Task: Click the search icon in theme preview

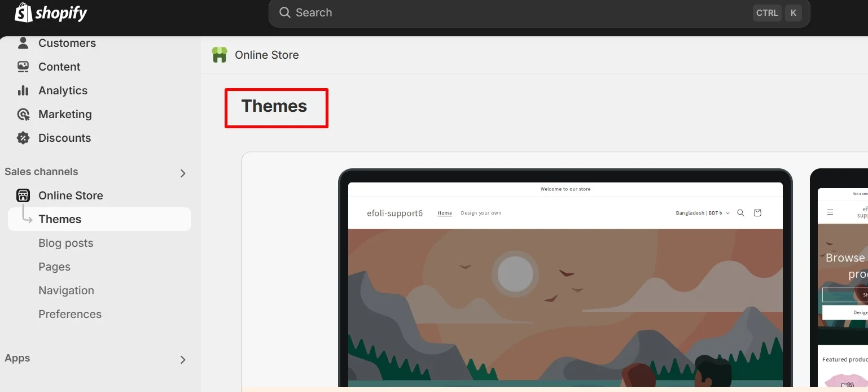Action: [x=741, y=213]
